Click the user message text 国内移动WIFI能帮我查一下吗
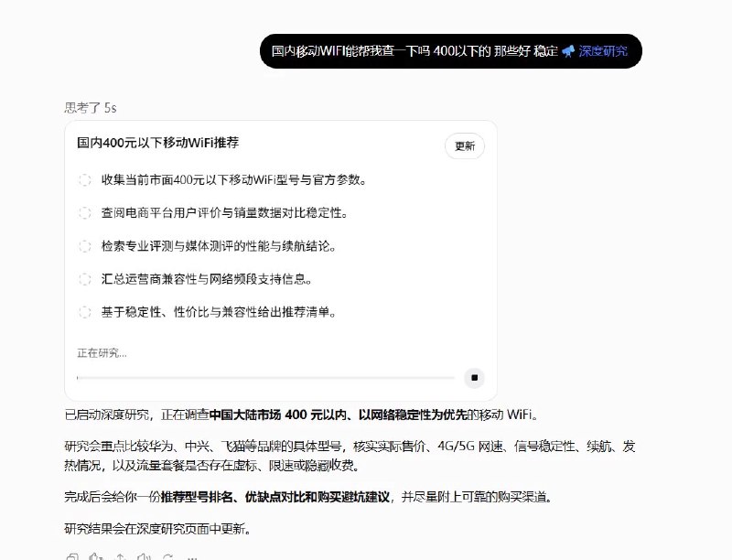The image size is (732, 560). pyautogui.click(x=350, y=51)
